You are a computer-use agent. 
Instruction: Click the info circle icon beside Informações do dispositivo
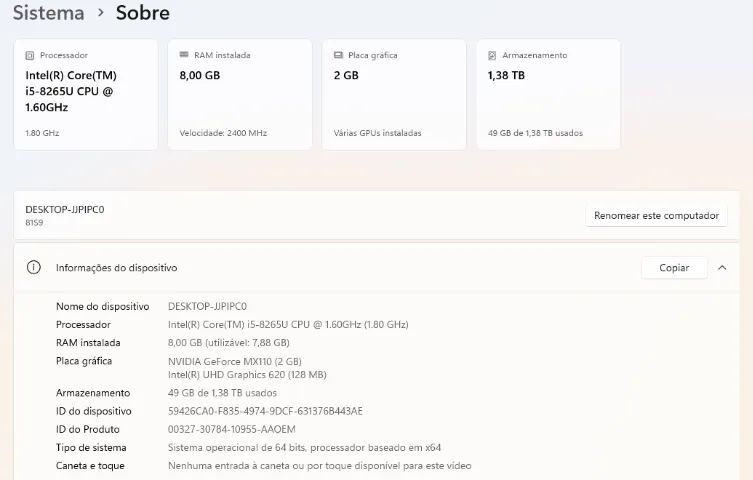[34, 267]
